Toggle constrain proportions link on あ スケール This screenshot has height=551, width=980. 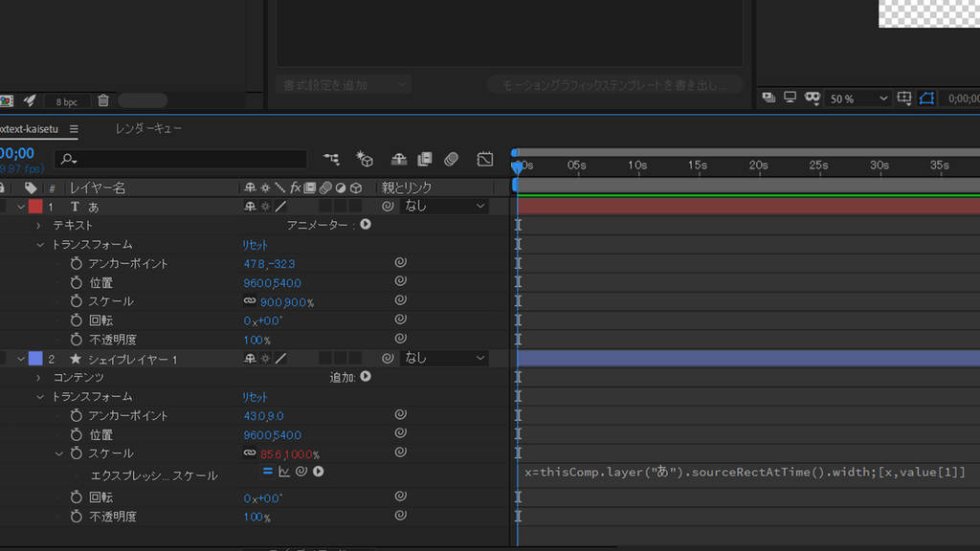(250, 301)
